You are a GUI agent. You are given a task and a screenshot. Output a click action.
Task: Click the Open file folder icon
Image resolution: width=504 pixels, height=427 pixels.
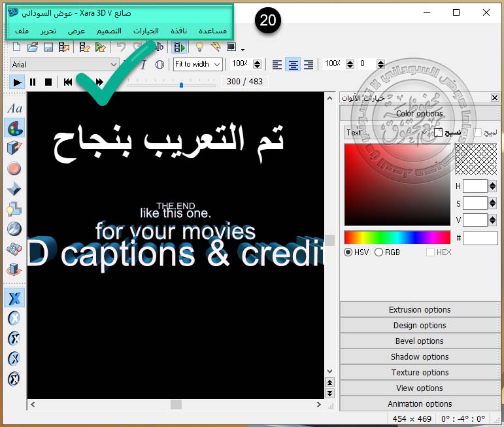(x=32, y=47)
